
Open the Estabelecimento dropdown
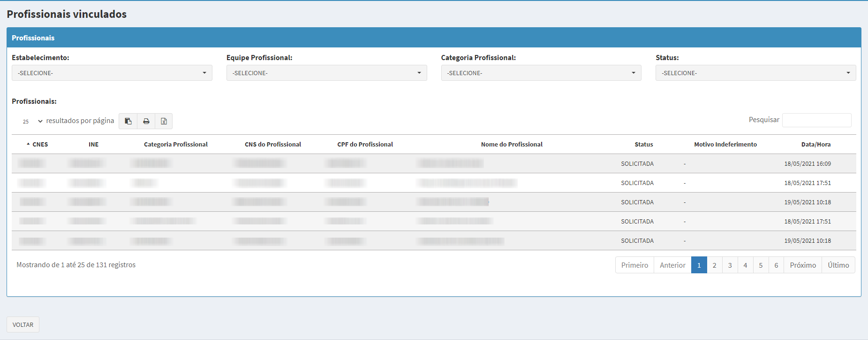112,73
